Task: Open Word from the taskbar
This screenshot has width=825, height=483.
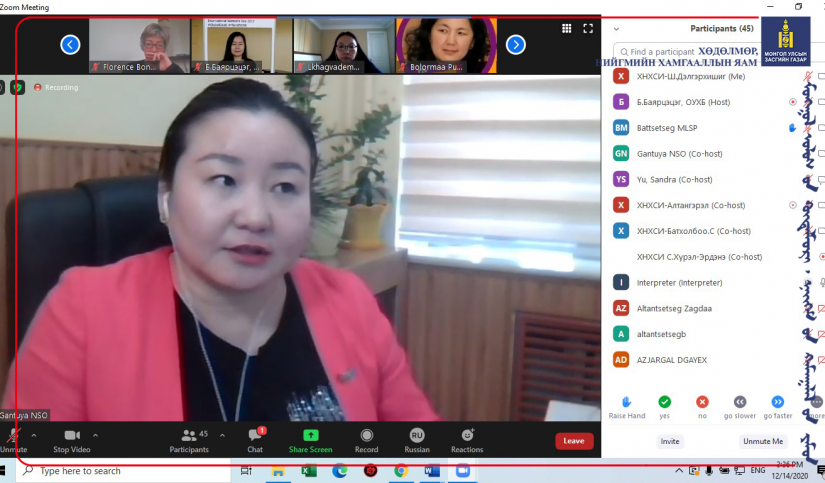Action: click(x=432, y=471)
